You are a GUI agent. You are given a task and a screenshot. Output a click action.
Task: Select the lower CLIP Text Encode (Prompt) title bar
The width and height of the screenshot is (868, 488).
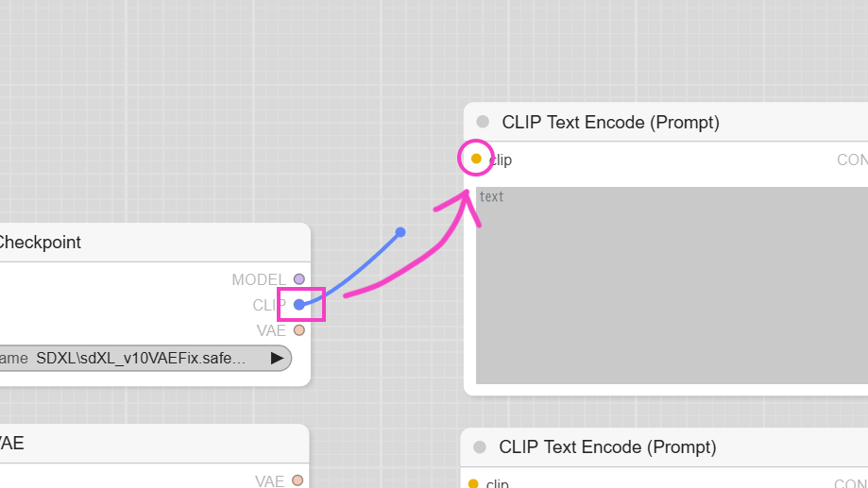(664, 447)
